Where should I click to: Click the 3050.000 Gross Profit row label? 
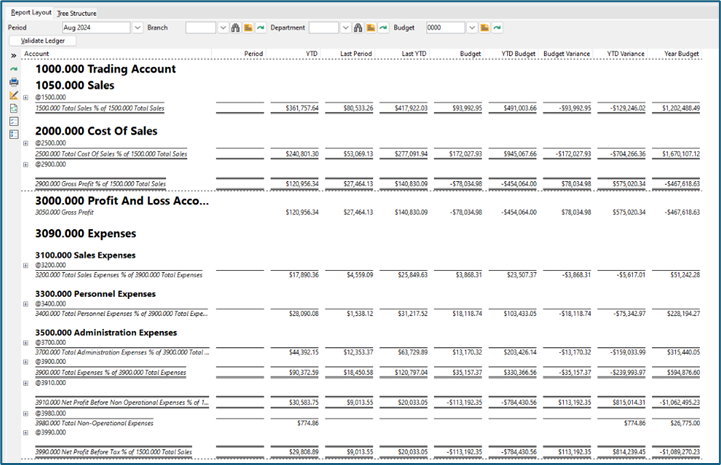64,212
